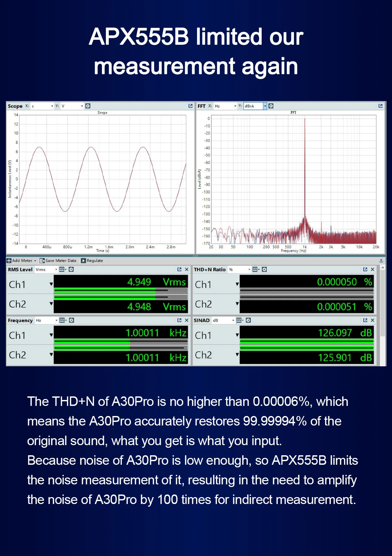Open SINAD meter settings gear
The height and width of the screenshot is (556, 392).
pyautogui.click(x=248, y=320)
